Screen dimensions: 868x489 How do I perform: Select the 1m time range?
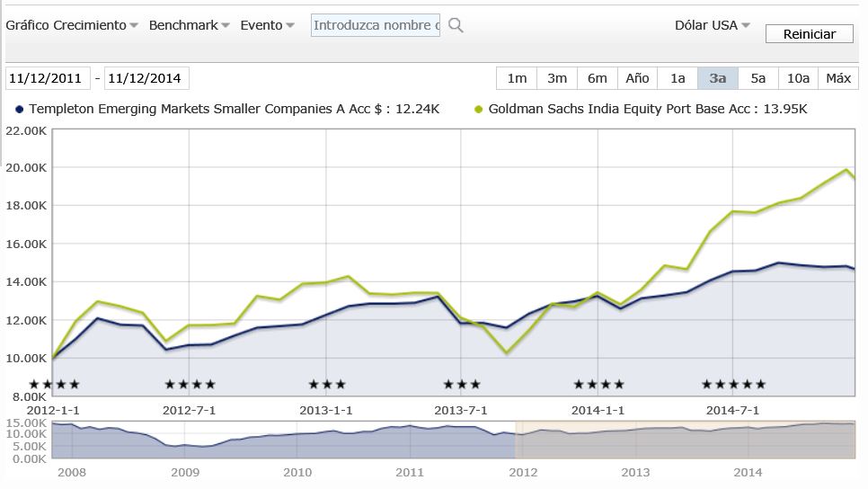point(517,78)
